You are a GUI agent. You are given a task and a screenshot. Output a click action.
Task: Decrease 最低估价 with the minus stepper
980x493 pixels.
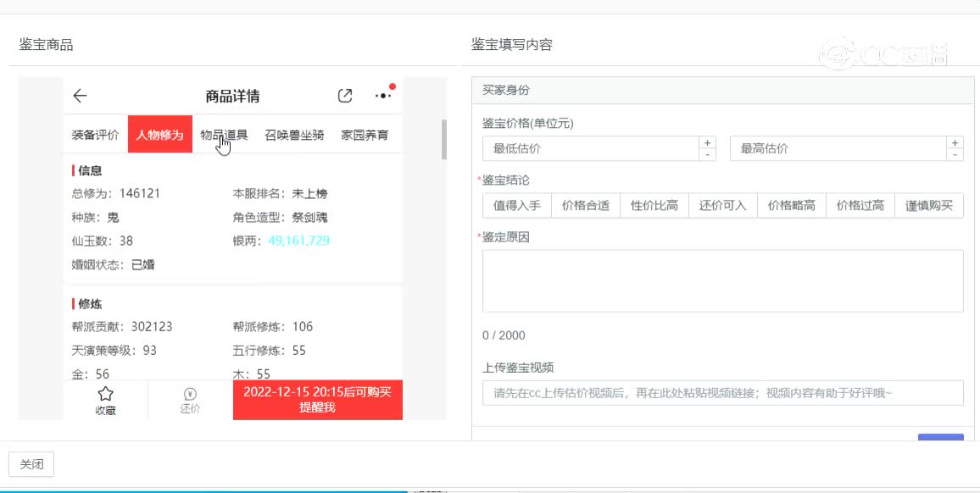coord(708,154)
